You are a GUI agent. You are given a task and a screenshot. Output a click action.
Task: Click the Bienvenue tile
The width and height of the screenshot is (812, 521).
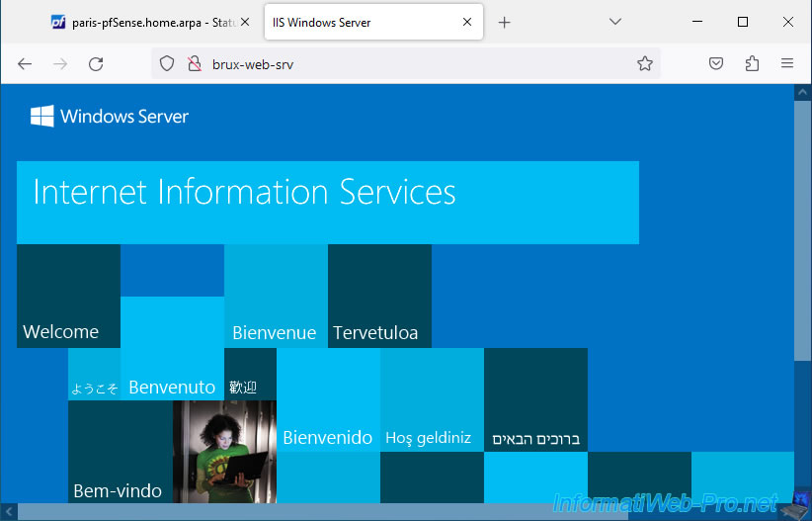pos(276,296)
